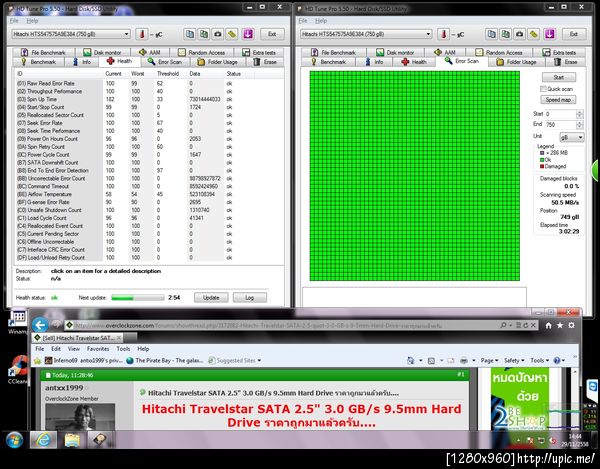Screen dimensions: 600x469
Task: Open Safety dropdown in IE command bar
Action: tap(514, 360)
